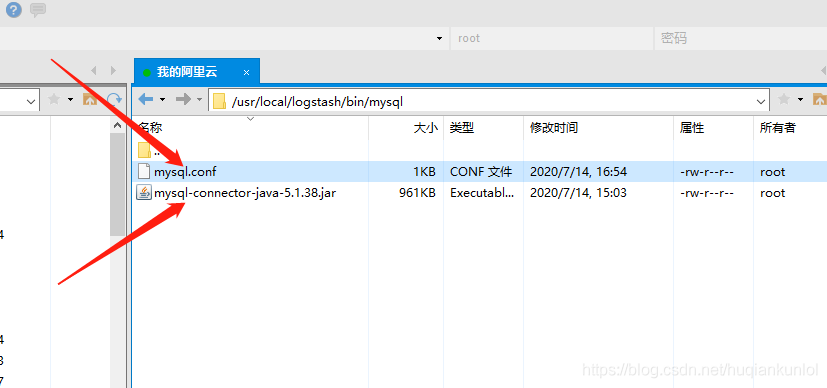Go back with the blue left arrow
827x388 pixels.
(x=146, y=99)
